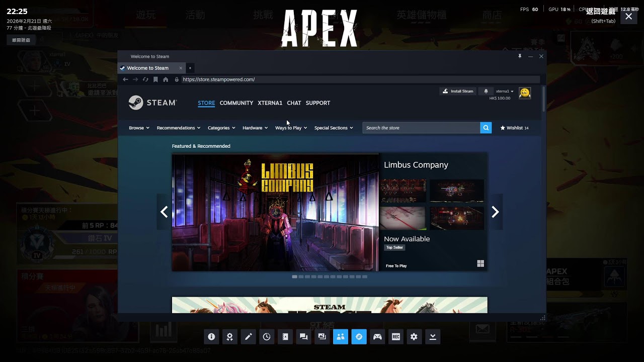Toggle the Friends list icon in overlay toolbar

point(341,337)
